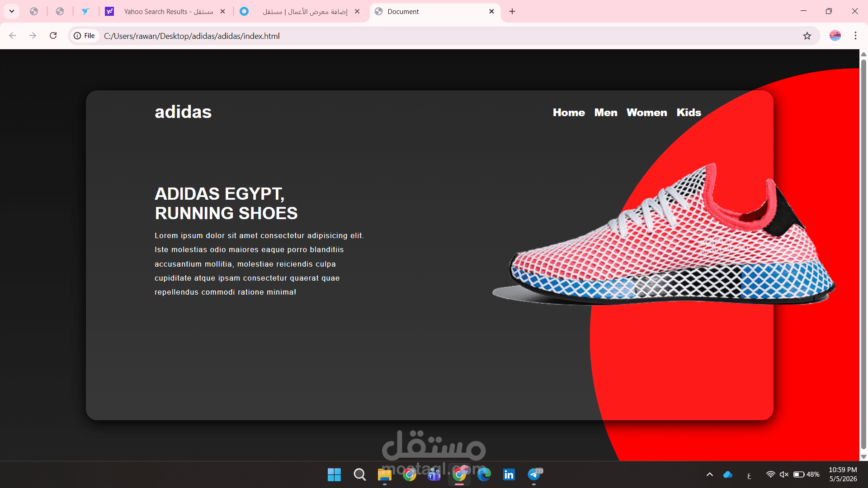Switch to the second globe-icon pinned tab
This screenshot has height=488, width=868.
click(x=60, y=11)
